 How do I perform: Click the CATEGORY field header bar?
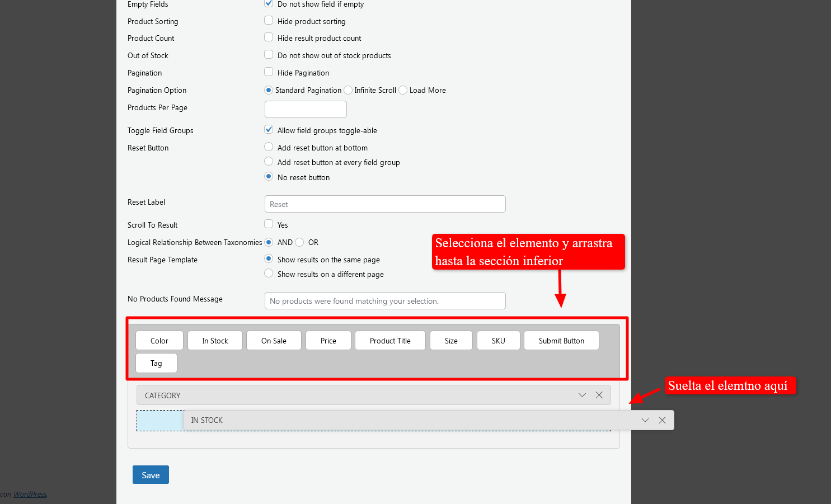(x=373, y=395)
